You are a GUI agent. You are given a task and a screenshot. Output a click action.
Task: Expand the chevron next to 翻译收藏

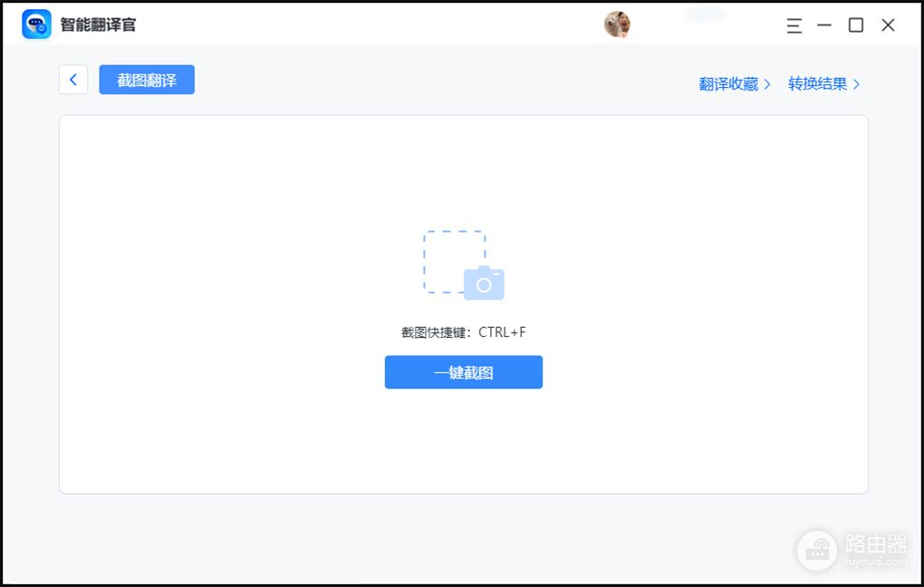click(x=767, y=84)
